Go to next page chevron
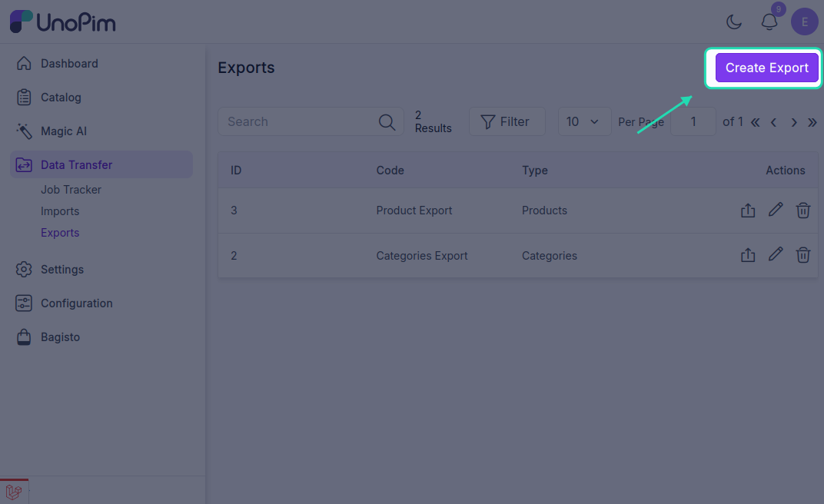The height and width of the screenshot is (504, 824). (x=794, y=122)
